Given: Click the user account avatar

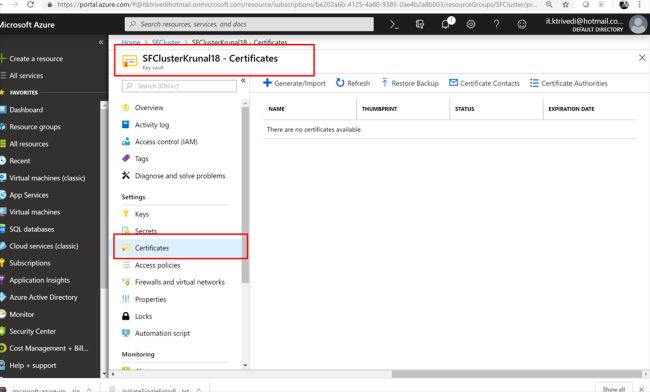Looking at the screenshot, I should [638, 24].
